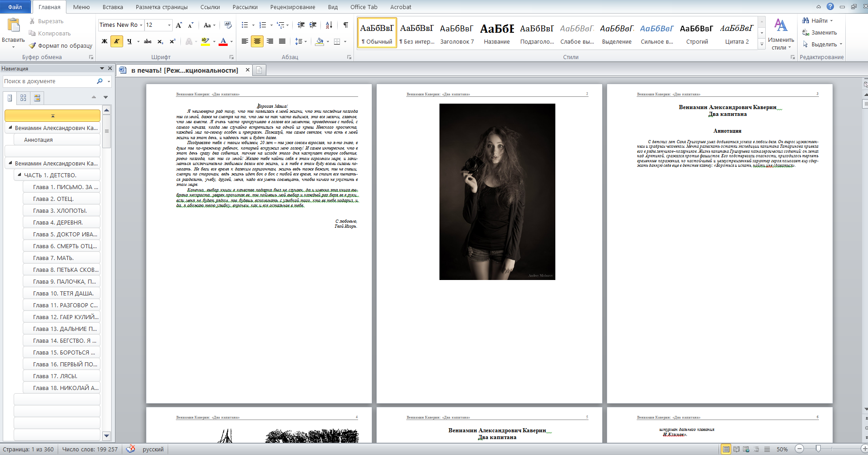This screenshot has width=868, height=455.
Task: Open the search options dropdown in Navigation
Action: (109, 81)
